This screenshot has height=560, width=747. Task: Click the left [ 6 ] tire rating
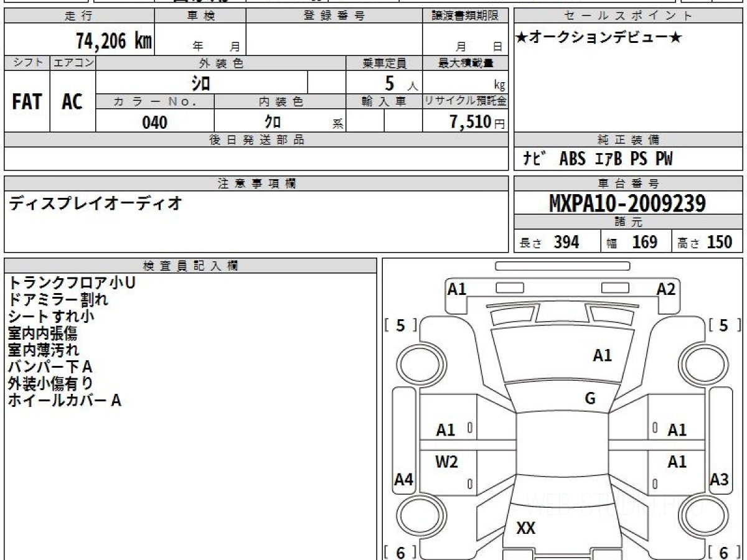400,552
